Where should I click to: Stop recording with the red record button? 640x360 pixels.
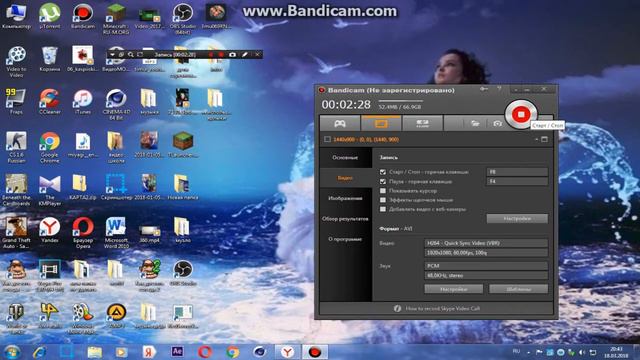click(521, 114)
